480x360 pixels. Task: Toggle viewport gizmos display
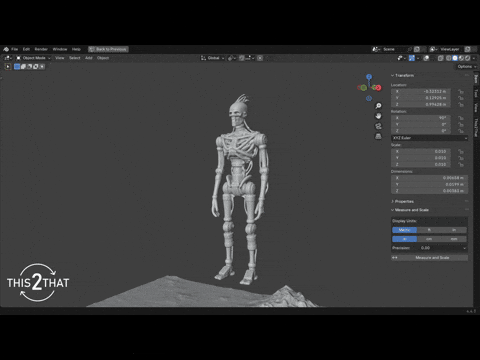coord(412,58)
